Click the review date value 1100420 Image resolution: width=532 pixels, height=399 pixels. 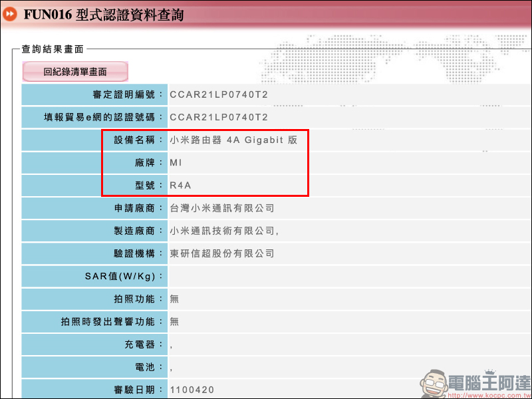tap(192, 389)
